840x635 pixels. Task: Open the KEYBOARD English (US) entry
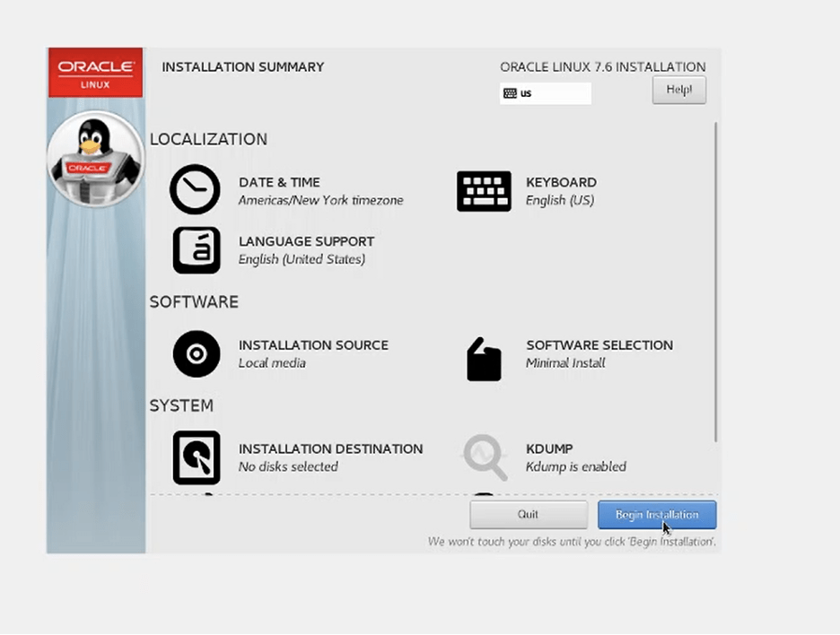tap(560, 191)
